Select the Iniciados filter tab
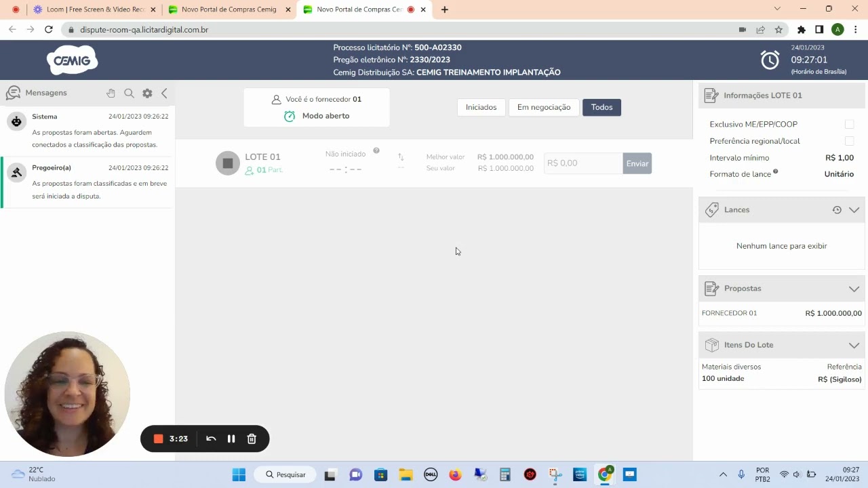The image size is (868, 488). pyautogui.click(x=481, y=107)
